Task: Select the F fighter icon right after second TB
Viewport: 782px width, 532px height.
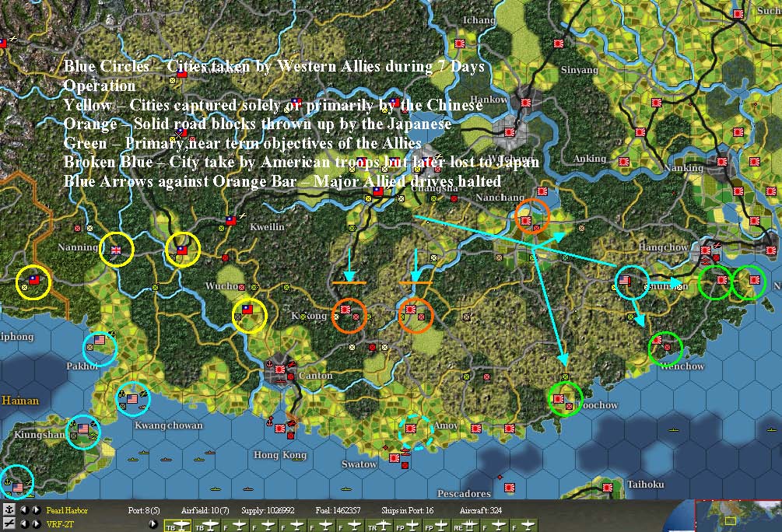Action: pos(236,526)
